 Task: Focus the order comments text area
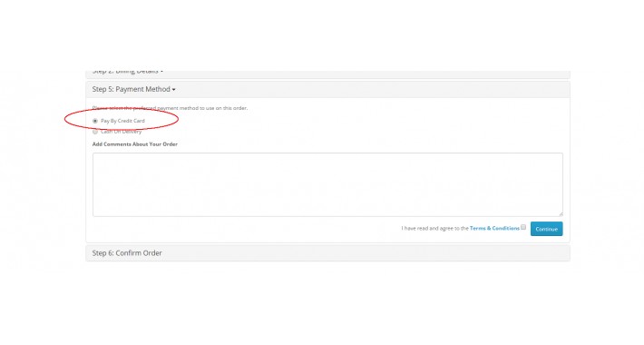[x=327, y=184]
